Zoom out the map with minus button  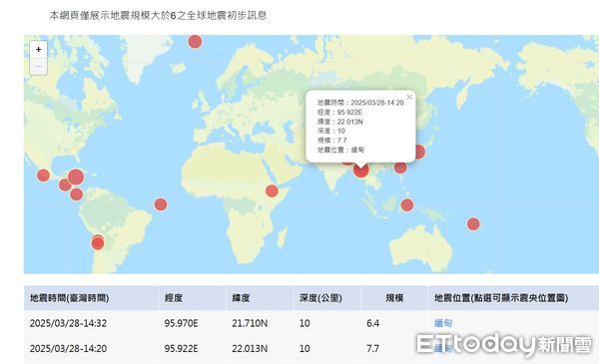(x=39, y=67)
